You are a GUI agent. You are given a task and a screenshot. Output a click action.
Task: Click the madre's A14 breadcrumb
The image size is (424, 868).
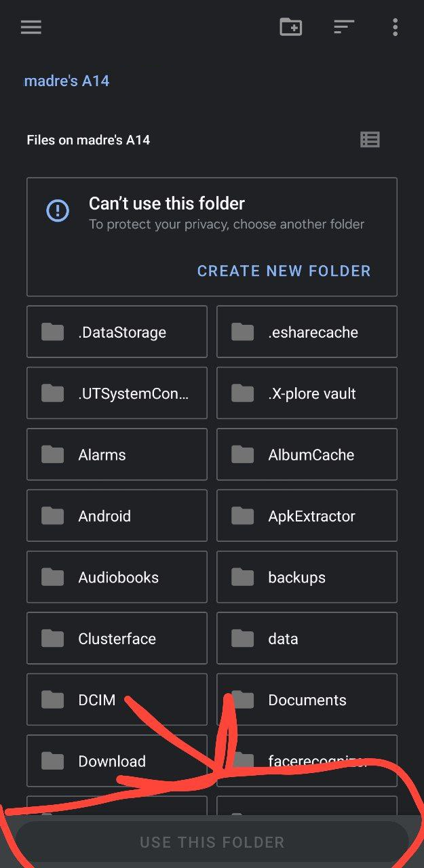(x=66, y=81)
